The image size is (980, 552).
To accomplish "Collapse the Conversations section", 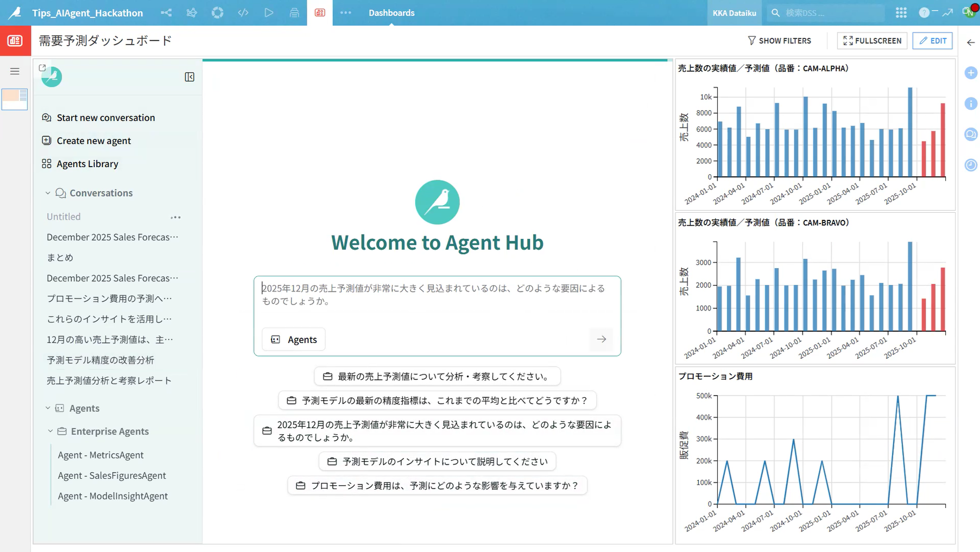I will [48, 193].
